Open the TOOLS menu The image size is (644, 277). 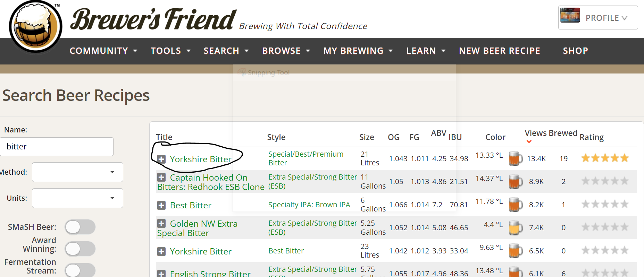pyautogui.click(x=171, y=51)
